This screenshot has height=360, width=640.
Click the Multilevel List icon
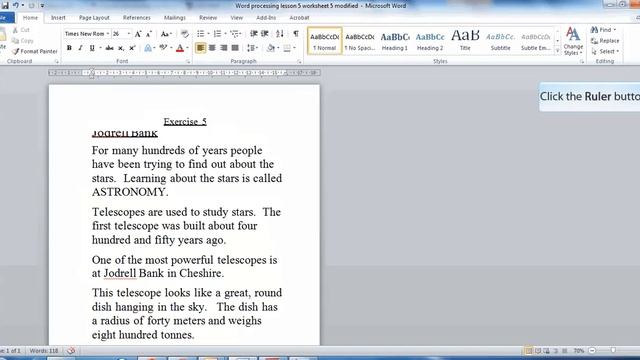click(x=234, y=34)
